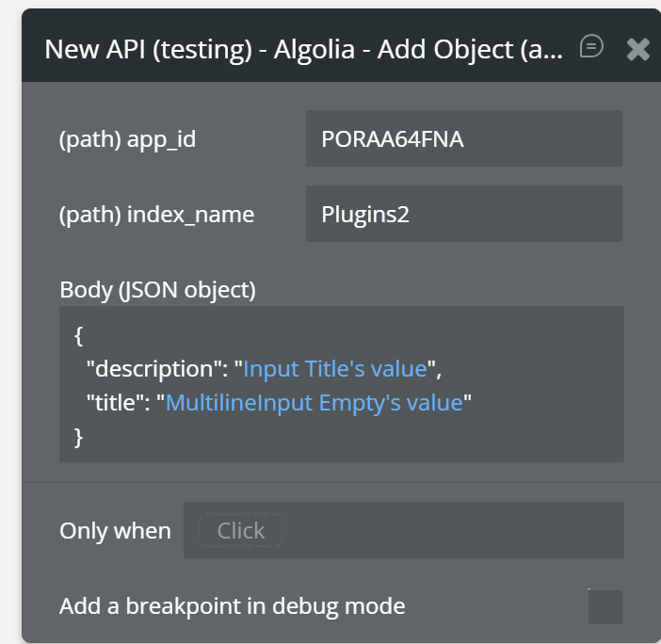Open the comment icon in header
The width and height of the screenshot is (661, 644).
591,46
